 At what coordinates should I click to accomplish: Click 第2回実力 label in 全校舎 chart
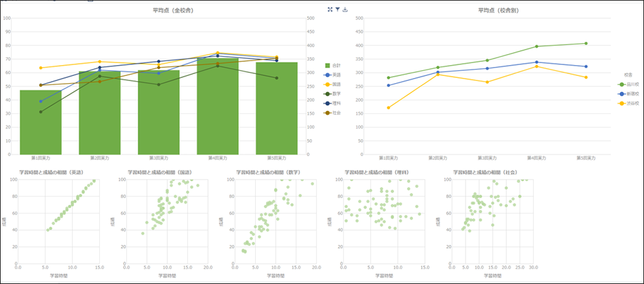pyautogui.click(x=100, y=158)
